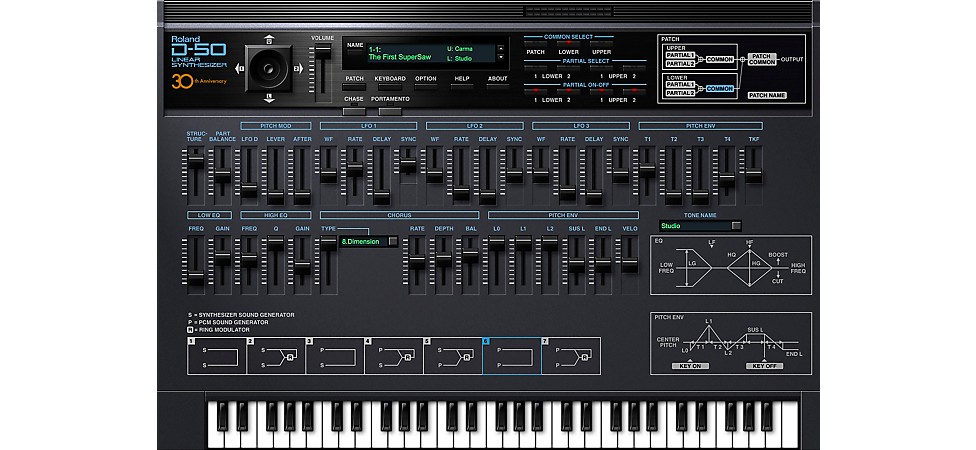Select structure 5 diagram
This screenshot has width=976, height=450.
[x=453, y=356]
